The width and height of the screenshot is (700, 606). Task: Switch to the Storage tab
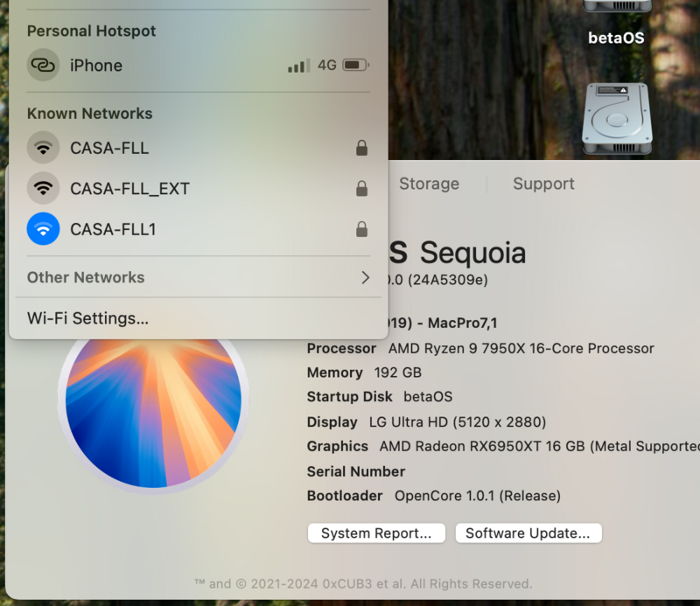pyautogui.click(x=429, y=184)
